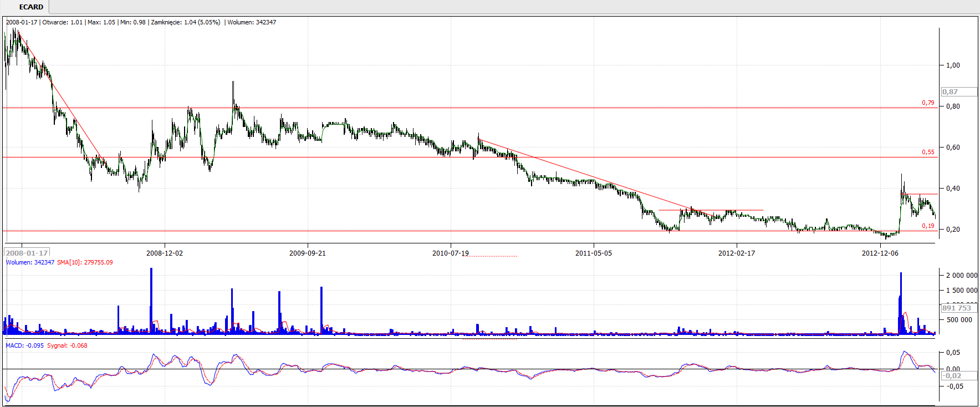Click the Wolumen: 342347 indicator label
Screen dimensions: 980x407
(30, 262)
